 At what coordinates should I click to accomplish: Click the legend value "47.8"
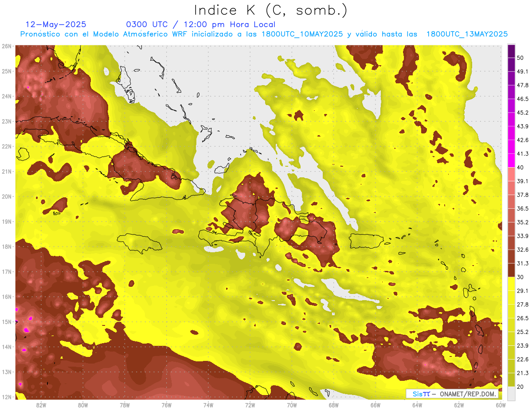click(522, 85)
